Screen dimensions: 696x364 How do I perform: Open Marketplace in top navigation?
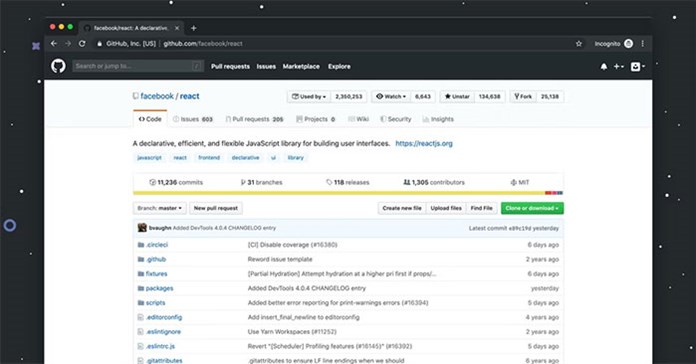(301, 67)
